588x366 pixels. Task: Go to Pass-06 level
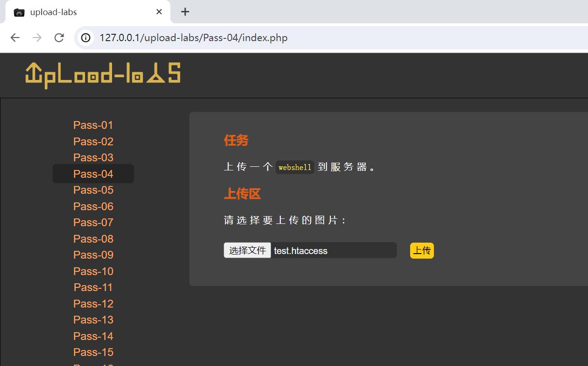click(93, 207)
